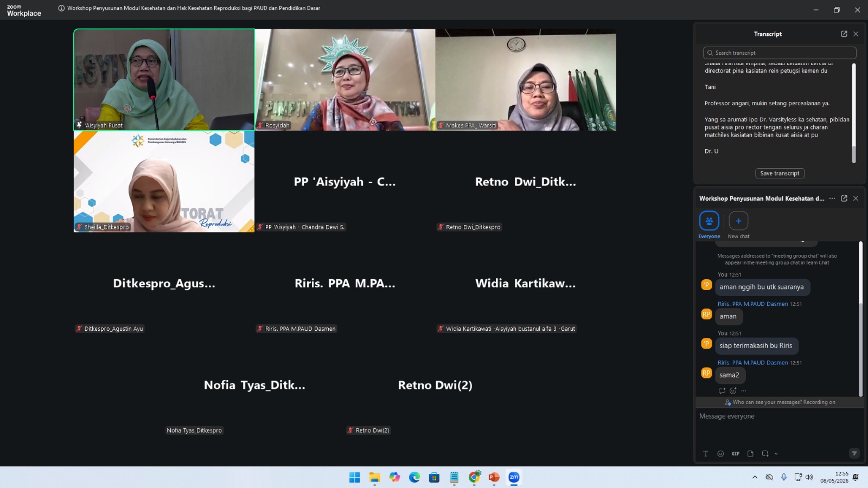868x488 pixels.
Task: Open PowerPoint from the taskbar
Action: [494, 477]
